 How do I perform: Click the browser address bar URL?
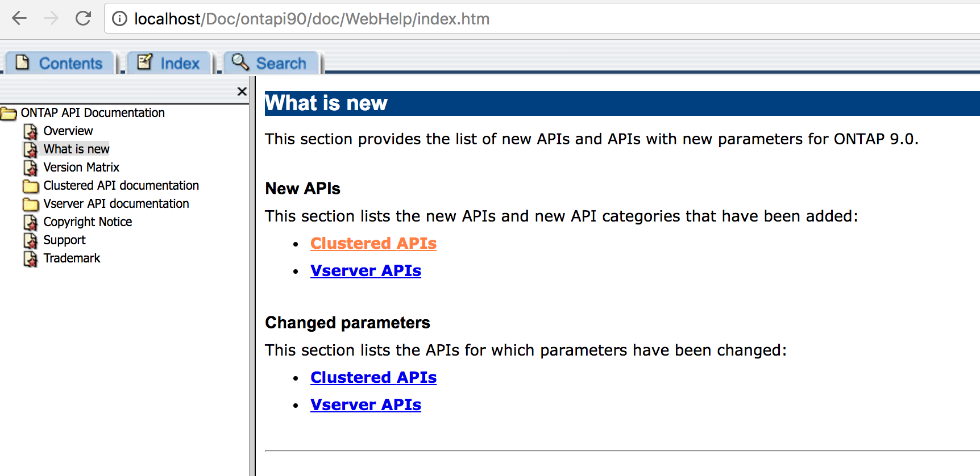click(x=312, y=19)
